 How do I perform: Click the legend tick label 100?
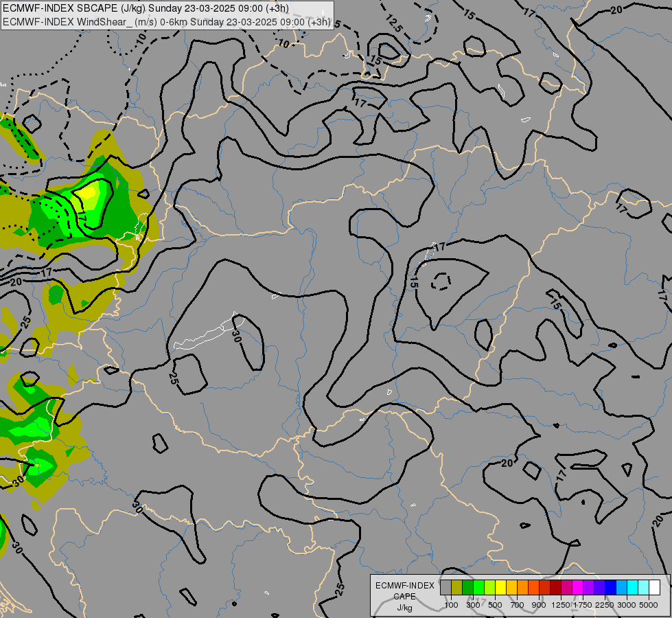point(451,605)
